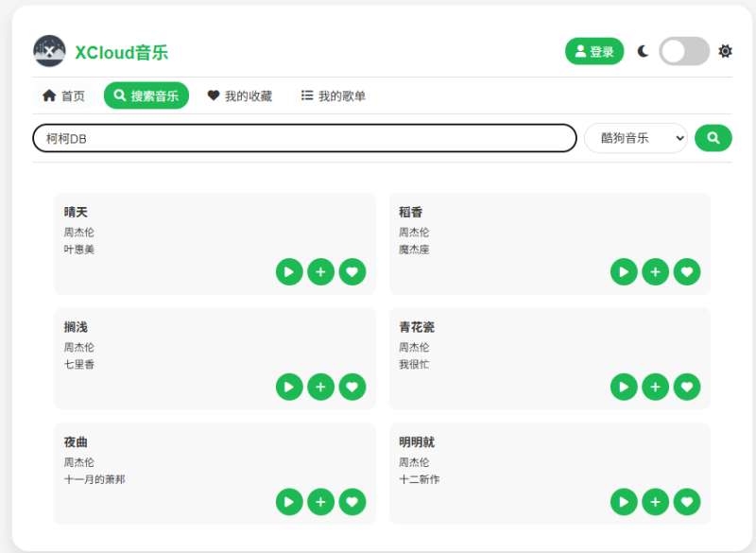756x553 pixels.
Task: Favorite the song 晴天 with heart icon
Action: point(352,272)
